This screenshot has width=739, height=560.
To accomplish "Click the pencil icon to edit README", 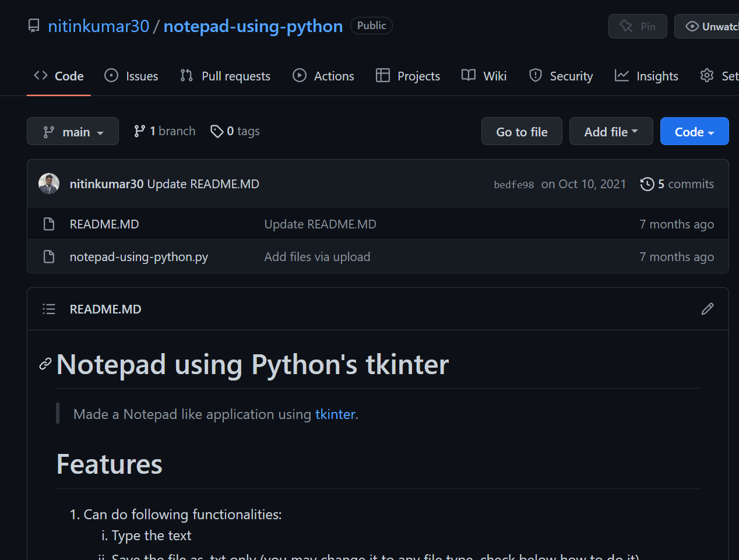I will coord(707,309).
